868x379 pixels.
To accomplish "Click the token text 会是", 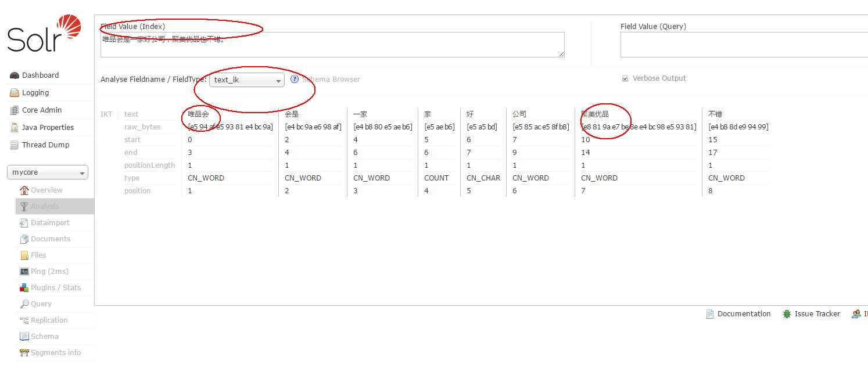I will click(292, 114).
